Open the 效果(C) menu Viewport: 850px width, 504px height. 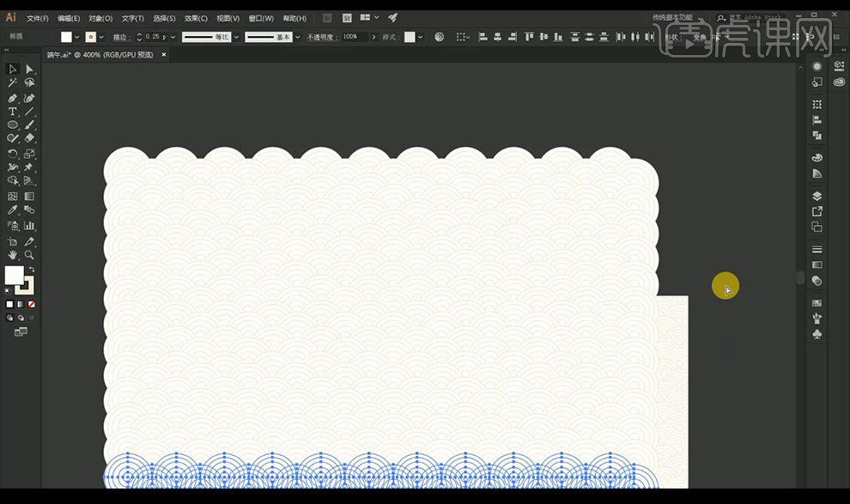(x=197, y=18)
